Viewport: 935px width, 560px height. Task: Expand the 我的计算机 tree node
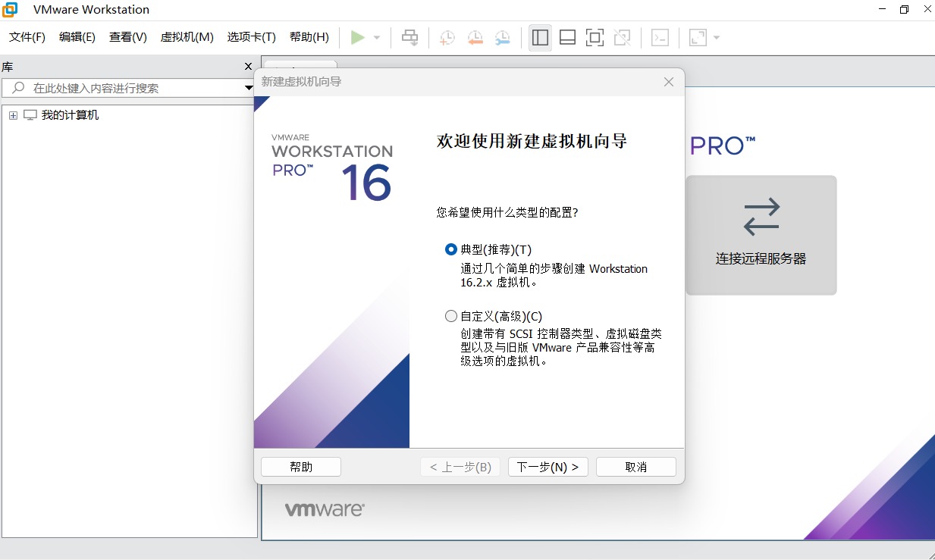click(x=13, y=115)
